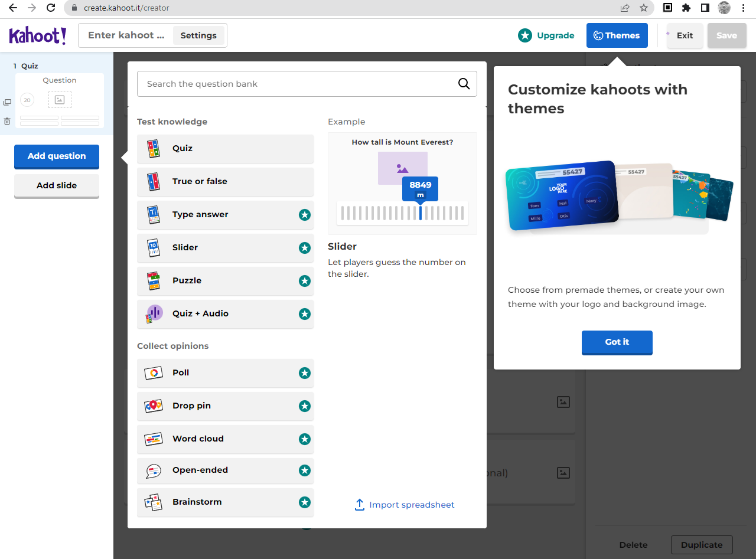
Task: Choose the True or false question type
Action: [x=225, y=182]
